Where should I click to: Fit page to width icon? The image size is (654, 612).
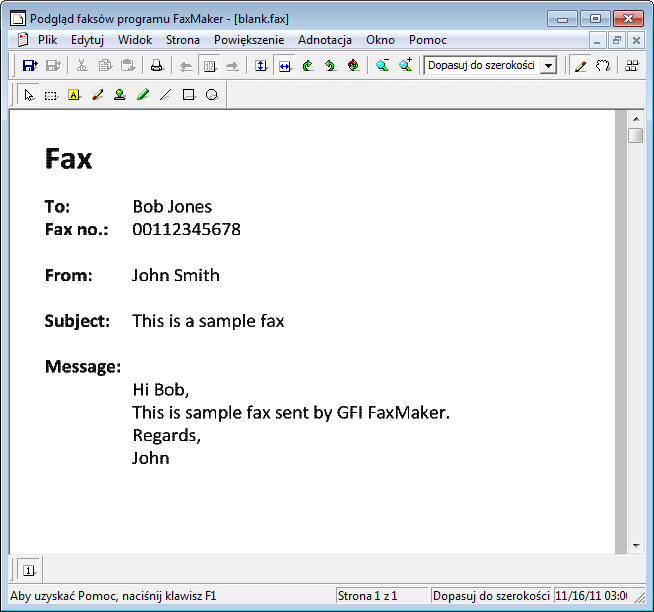(x=284, y=65)
